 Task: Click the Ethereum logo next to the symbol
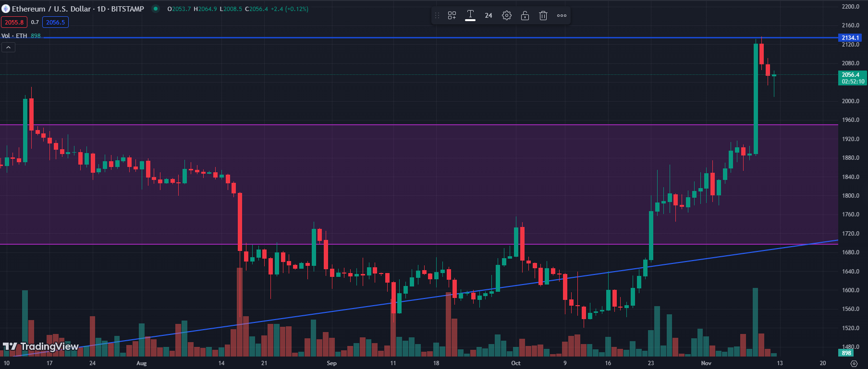[x=6, y=9]
